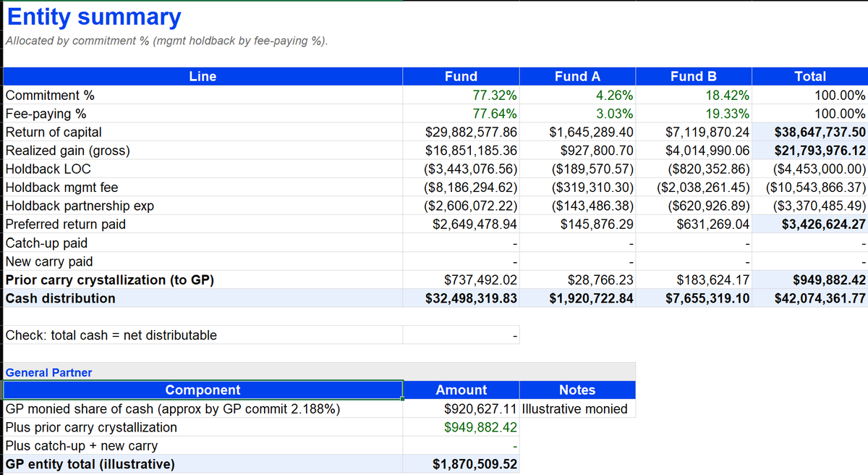Select the cell showing ($2,038,261.45)
The height and width of the screenshot is (475, 868).
(x=694, y=188)
